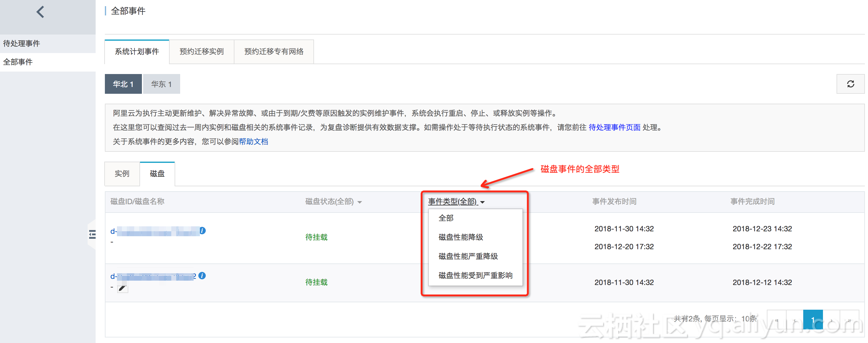The width and height of the screenshot is (868, 343).
Task: Refresh the event list
Action: pyautogui.click(x=850, y=84)
